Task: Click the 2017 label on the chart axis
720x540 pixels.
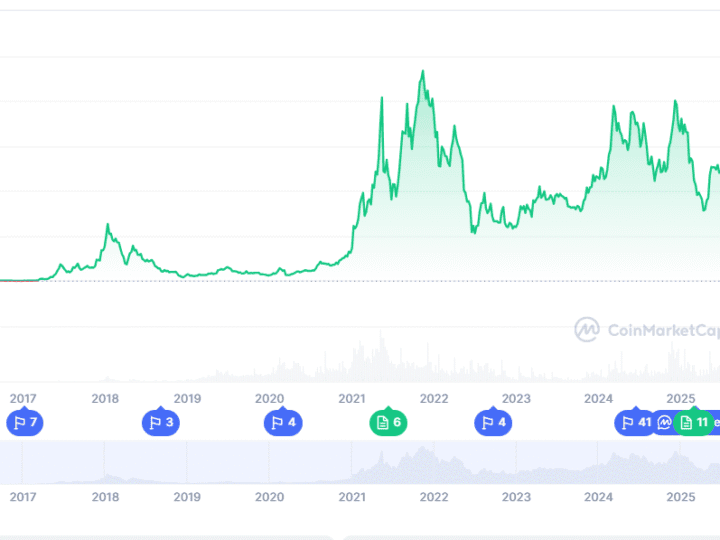Action: 22,398
